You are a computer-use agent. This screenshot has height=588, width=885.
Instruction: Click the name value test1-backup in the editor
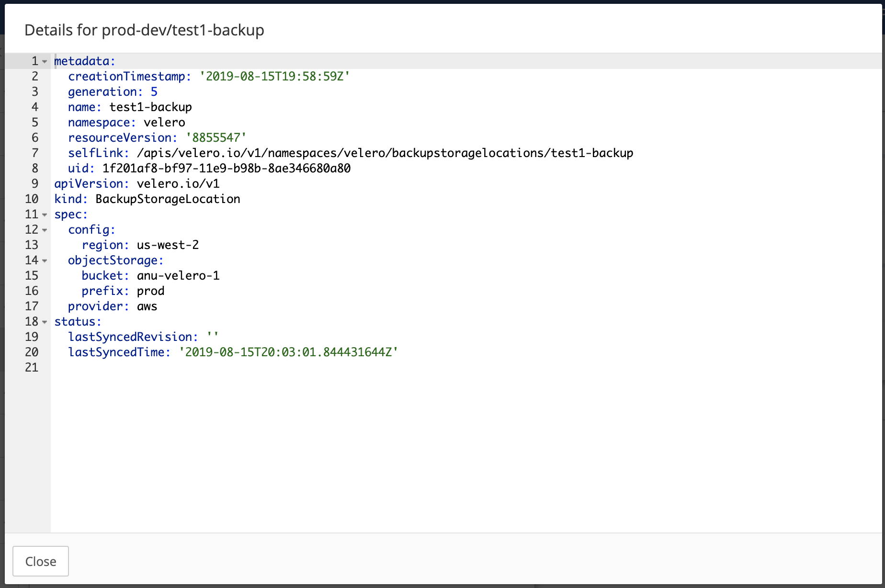pyautogui.click(x=150, y=107)
